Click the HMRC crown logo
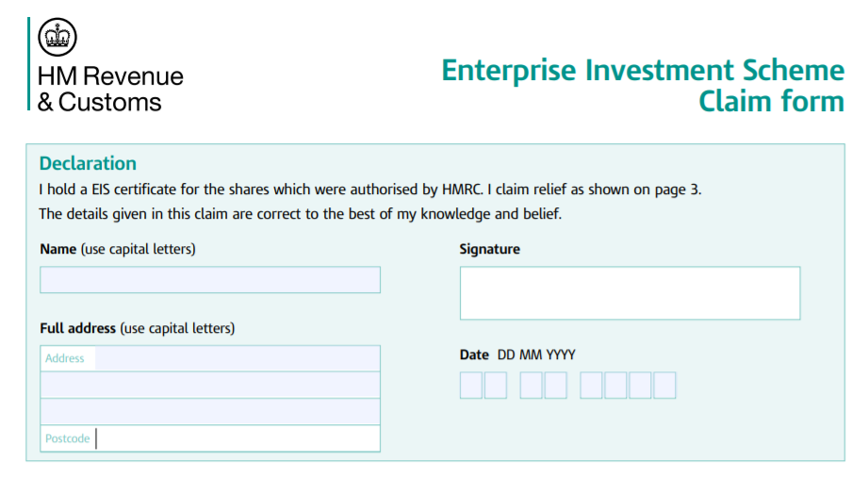The image size is (868, 479). [57, 38]
